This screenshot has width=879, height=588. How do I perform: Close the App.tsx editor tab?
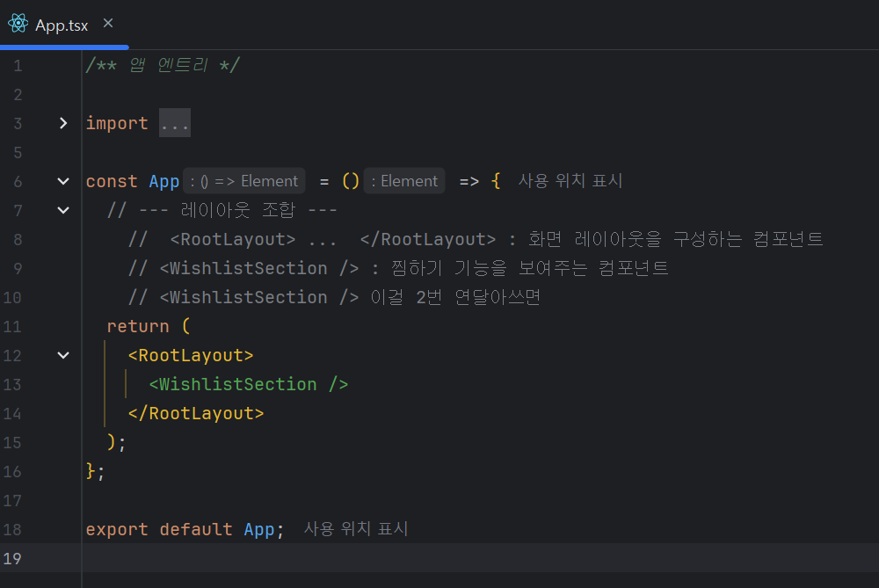point(108,23)
